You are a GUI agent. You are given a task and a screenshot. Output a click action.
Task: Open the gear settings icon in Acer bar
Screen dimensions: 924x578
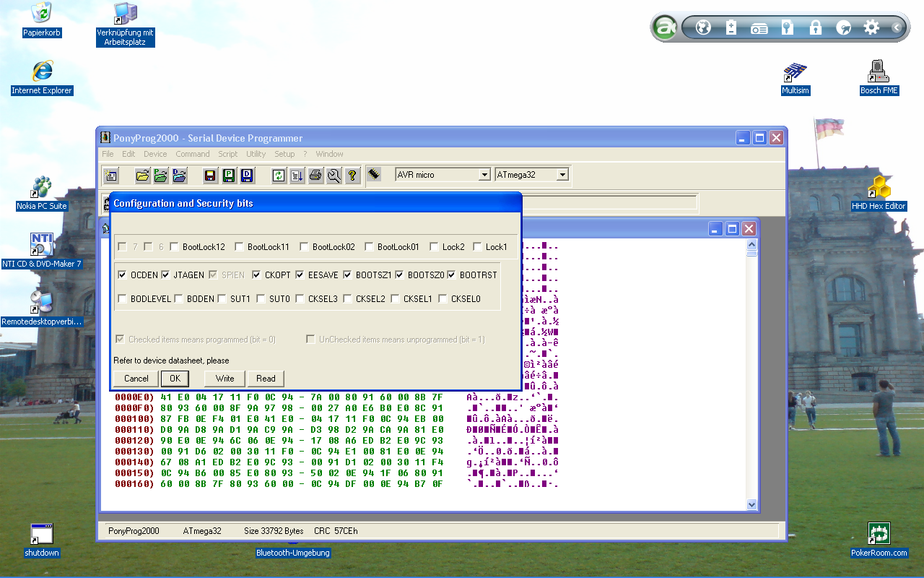point(871,27)
